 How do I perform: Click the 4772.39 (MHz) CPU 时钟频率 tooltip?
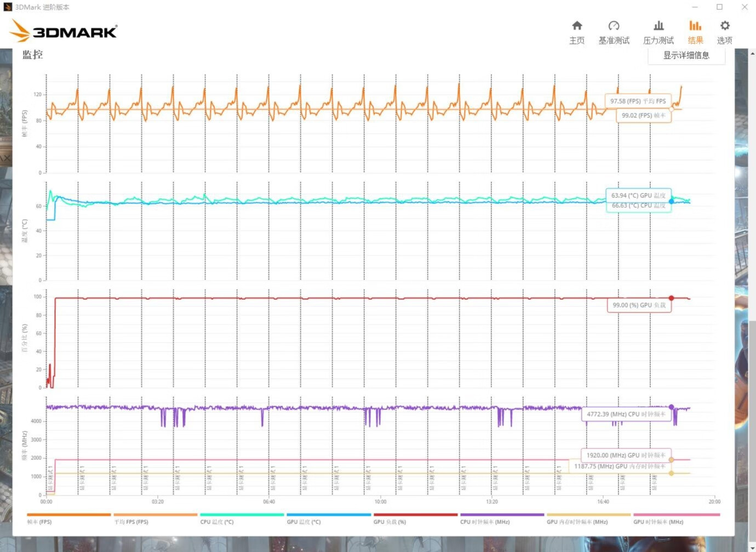626,414
